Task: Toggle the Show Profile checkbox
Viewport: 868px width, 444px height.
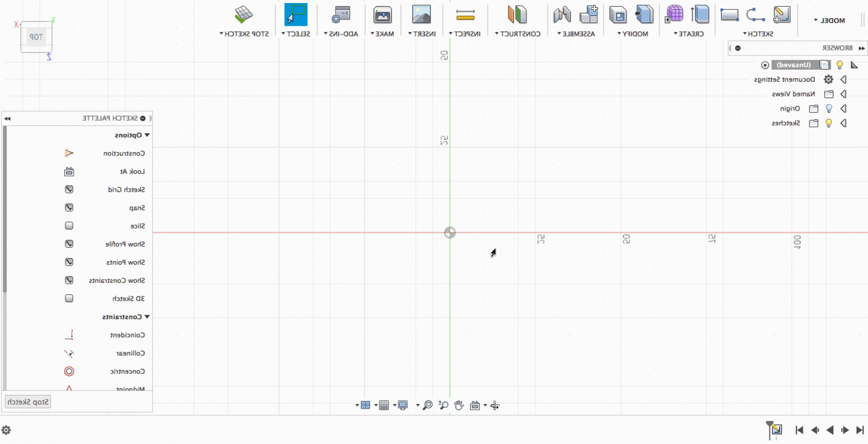Action: click(69, 244)
